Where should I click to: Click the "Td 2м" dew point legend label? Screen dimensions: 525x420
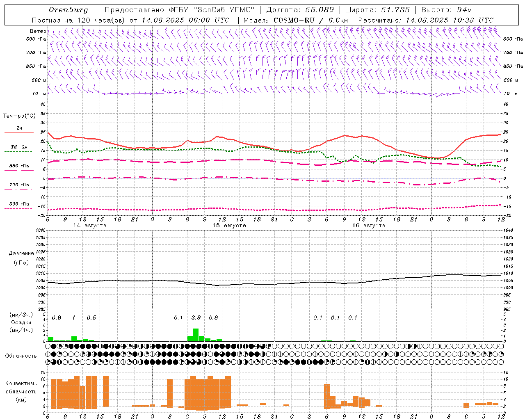[19, 147]
